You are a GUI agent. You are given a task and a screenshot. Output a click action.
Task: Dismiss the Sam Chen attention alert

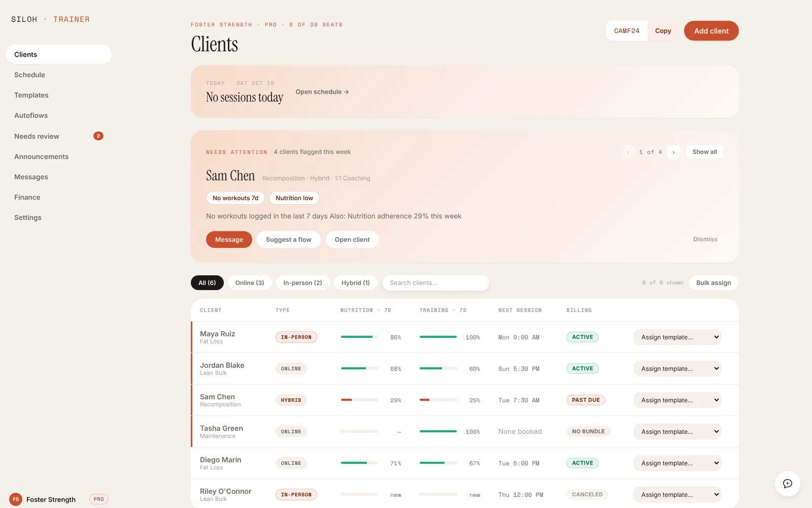click(x=705, y=239)
